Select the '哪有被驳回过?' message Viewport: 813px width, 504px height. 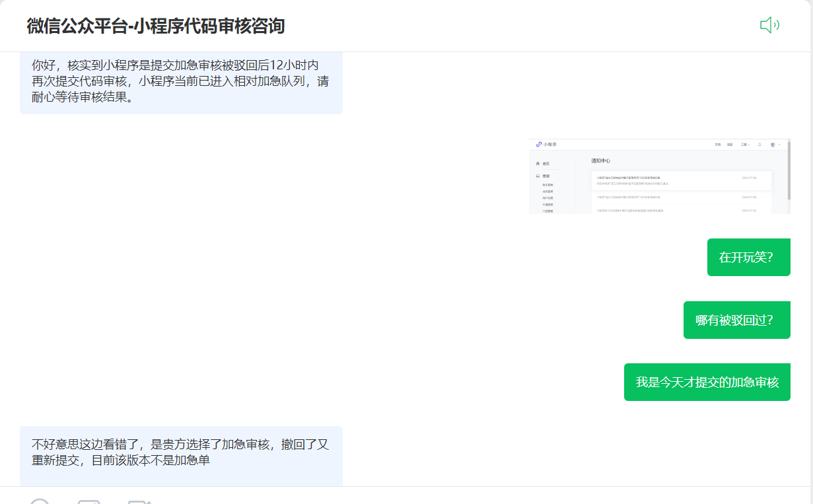[736, 320]
